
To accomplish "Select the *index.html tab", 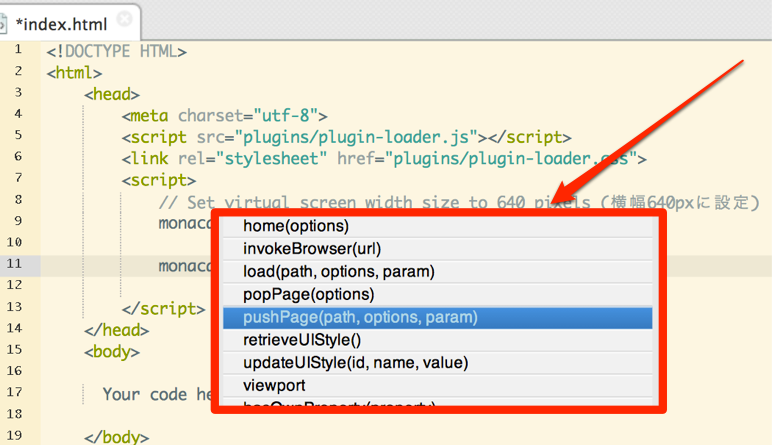I will click(x=62, y=21).
